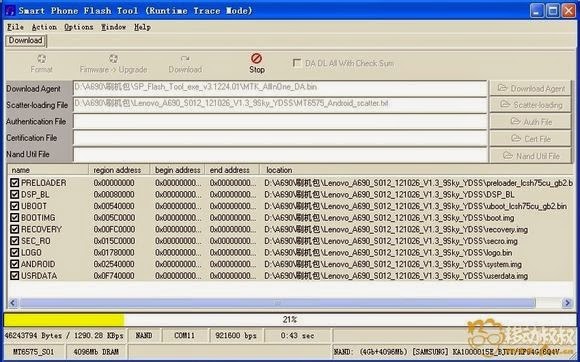
Task: Sort by the name column header
Action: click(48, 170)
